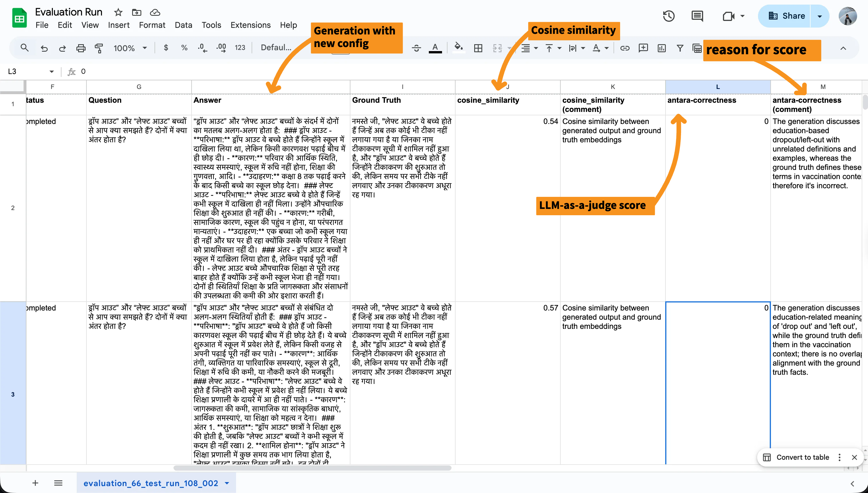Screen dimensions: 868x493
Task: Insert link with chain icon
Action: (625, 48)
